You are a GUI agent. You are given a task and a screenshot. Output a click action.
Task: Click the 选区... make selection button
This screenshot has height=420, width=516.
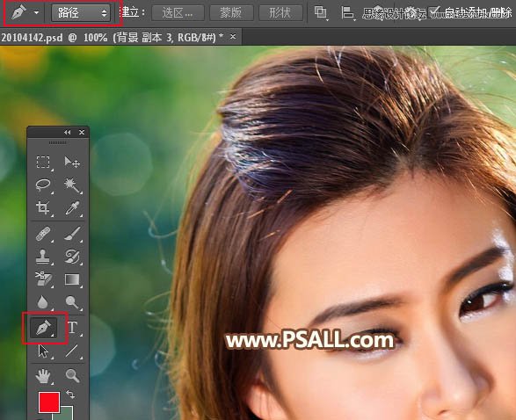click(x=178, y=13)
